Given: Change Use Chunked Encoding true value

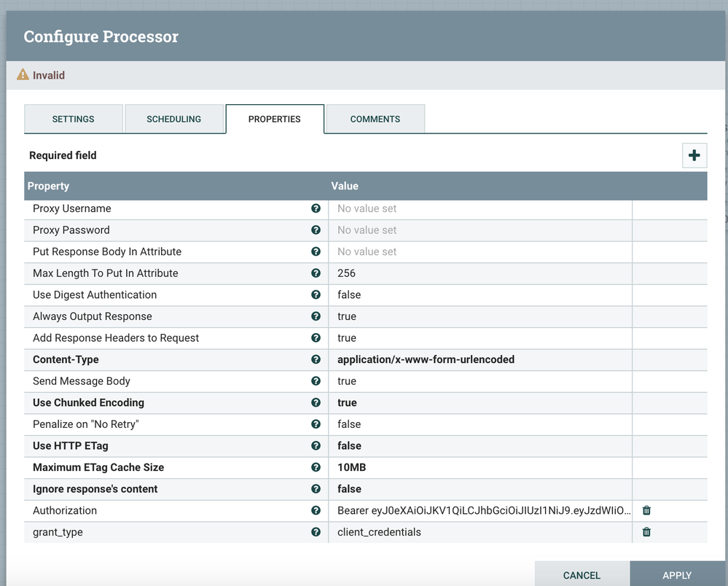Looking at the screenshot, I should [480, 403].
